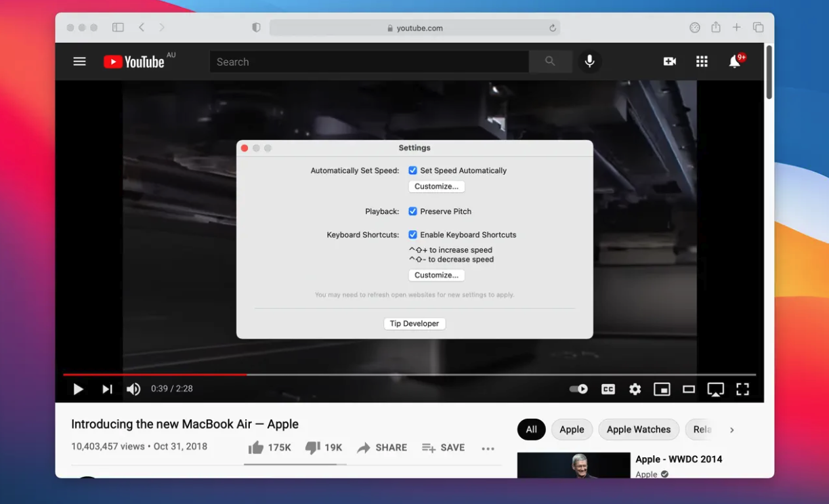The height and width of the screenshot is (504, 829).
Task: Go back with Safari's back arrow
Action: (142, 28)
